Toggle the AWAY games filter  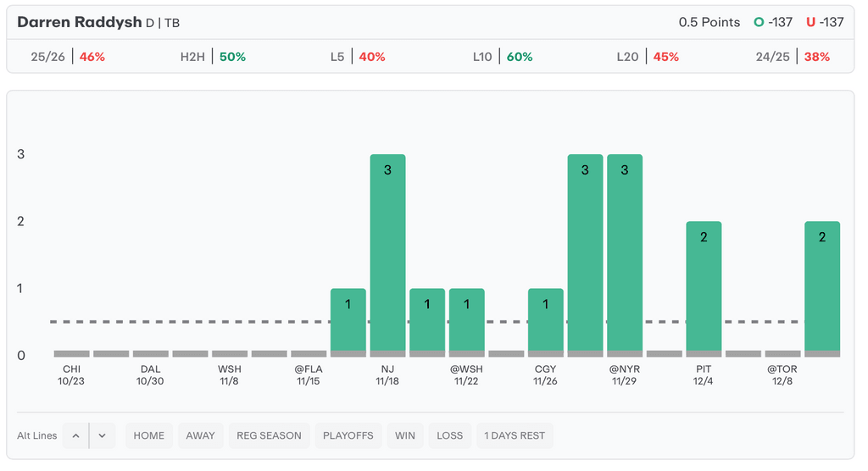pos(201,435)
